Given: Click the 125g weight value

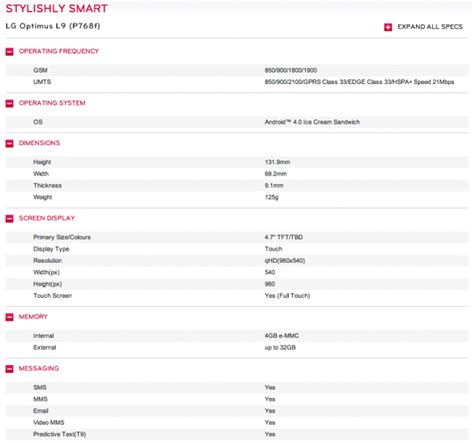Looking at the screenshot, I should [271, 197].
